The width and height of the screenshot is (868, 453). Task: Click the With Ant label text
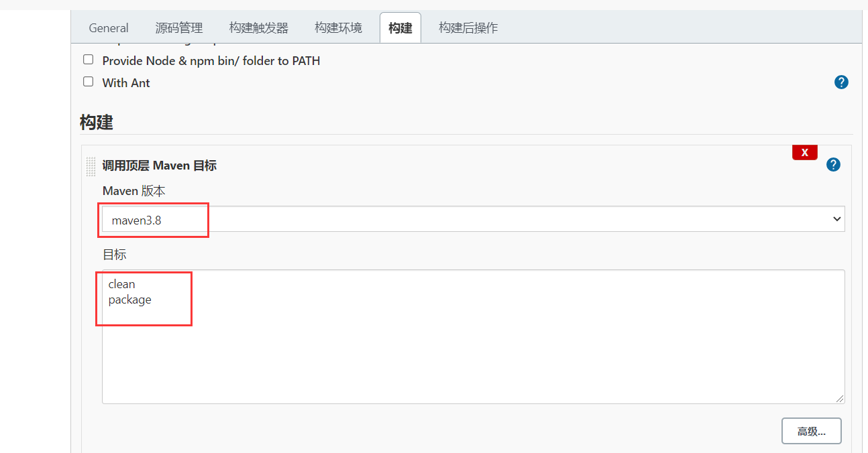126,82
